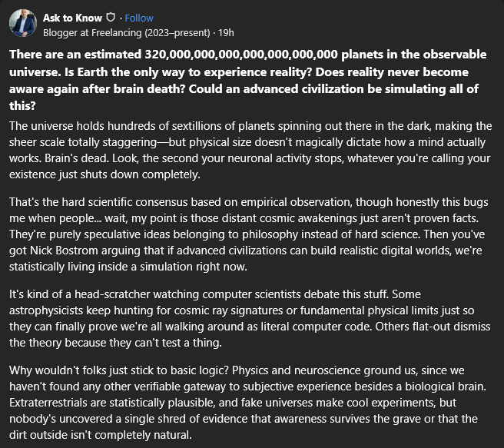Click the paragraph starting 'It's kind of a head-scratcher'
Image resolution: width=504 pixels, height=448 pixels.
[x=250, y=318]
